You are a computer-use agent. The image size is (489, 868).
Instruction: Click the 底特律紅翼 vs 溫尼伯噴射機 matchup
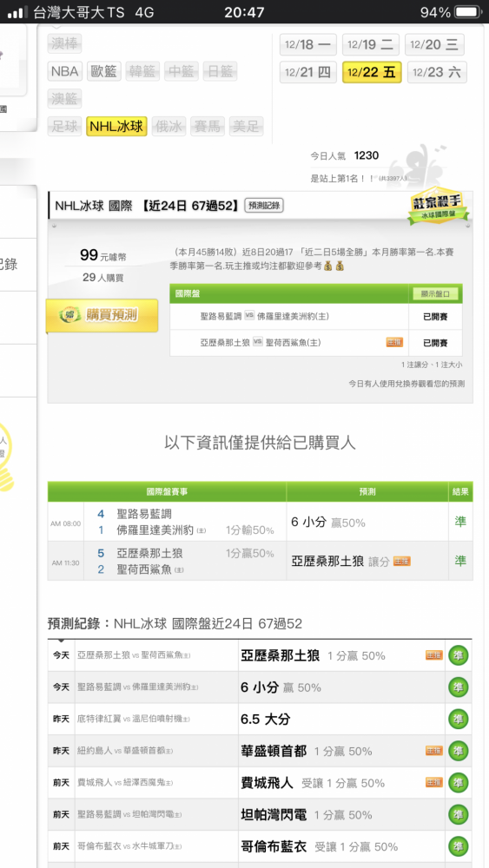pos(134,719)
